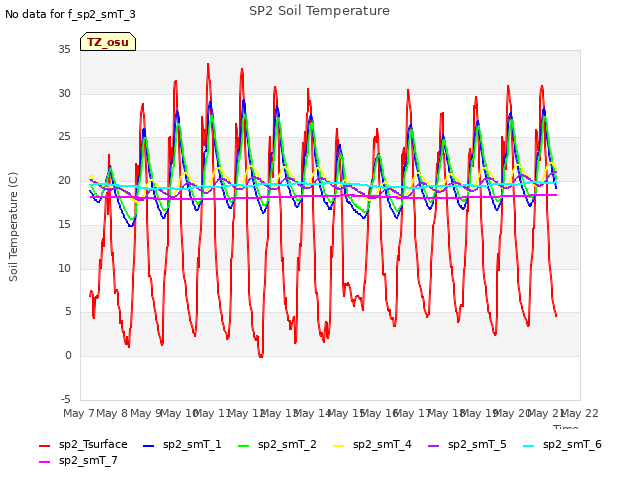
Task: Click the 0 y-axis tick label
Action: point(68,356)
